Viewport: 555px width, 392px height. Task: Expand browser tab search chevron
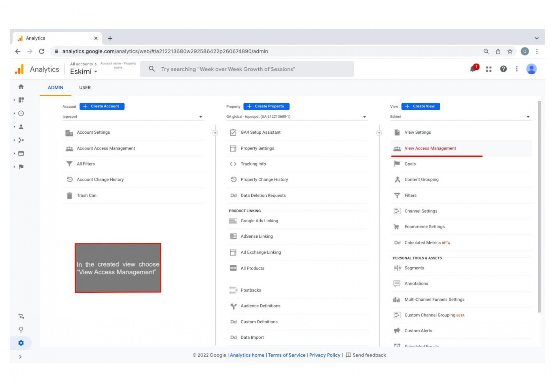click(536, 38)
